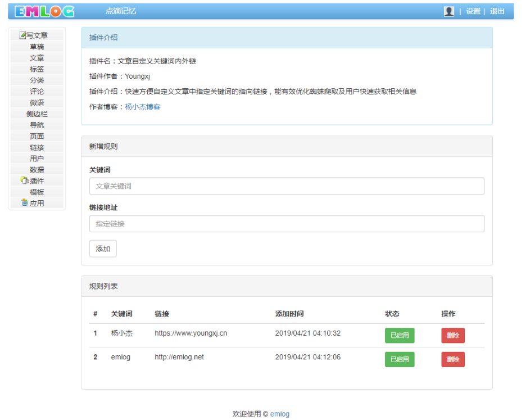
Task: Open 设置 from the top bar
Action: (473, 10)
